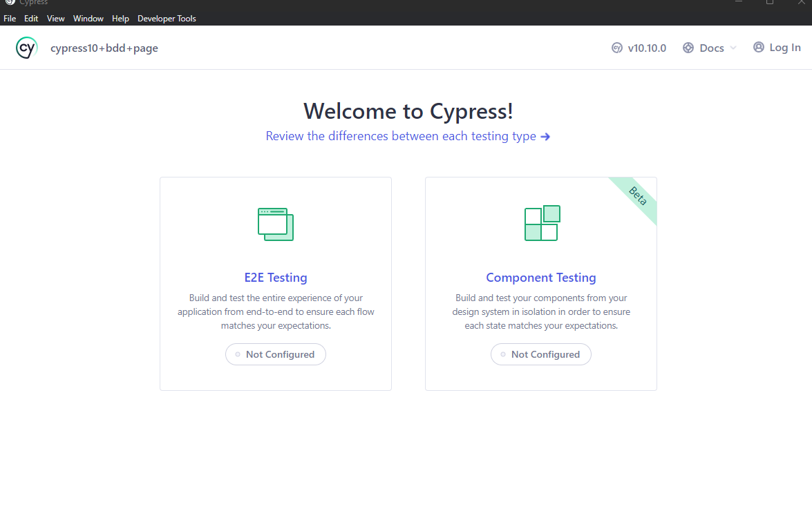Open the Docs dropdown
Screen dimensions: 812x529
point(711,47)
